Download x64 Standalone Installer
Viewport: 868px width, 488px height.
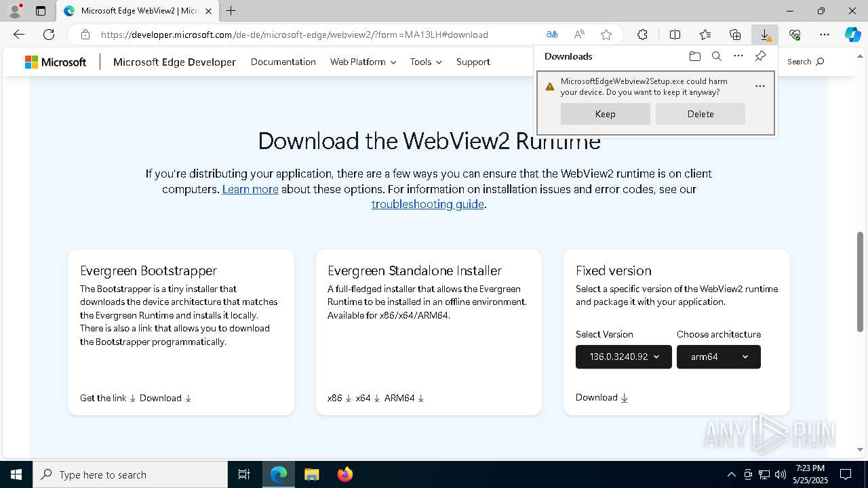click(368, 398)
